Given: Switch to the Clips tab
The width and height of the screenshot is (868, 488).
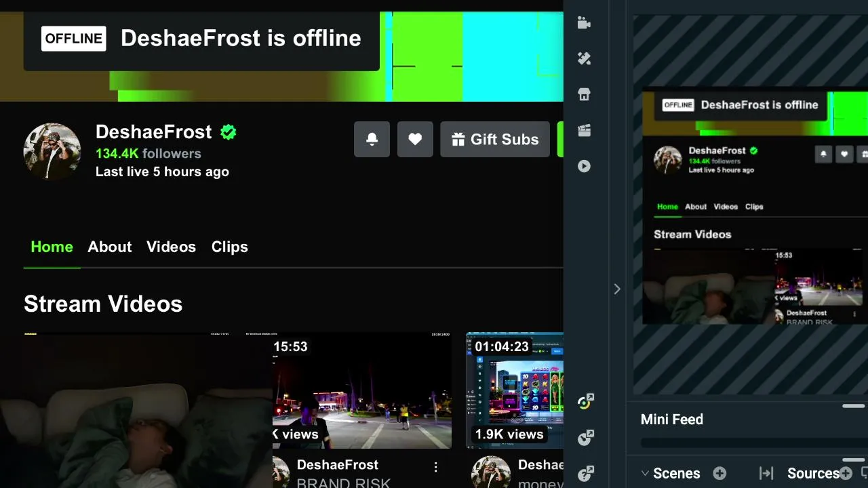Looking at the screenshot, I should point(230,247).
